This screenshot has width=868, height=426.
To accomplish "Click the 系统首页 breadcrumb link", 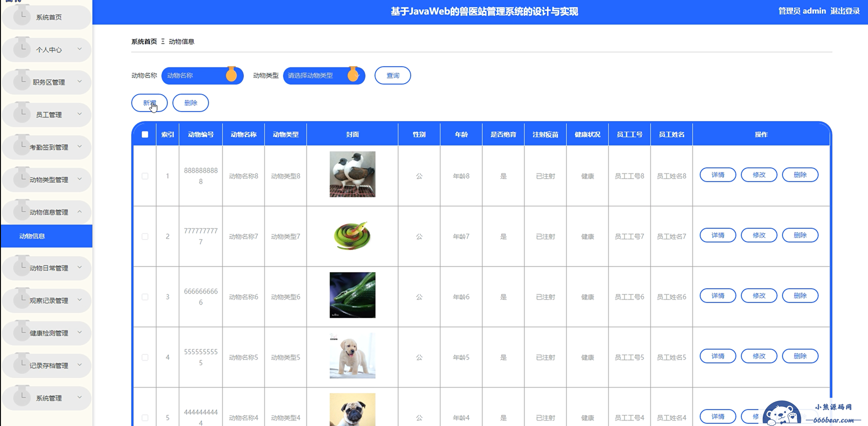I will coord(144,41).
